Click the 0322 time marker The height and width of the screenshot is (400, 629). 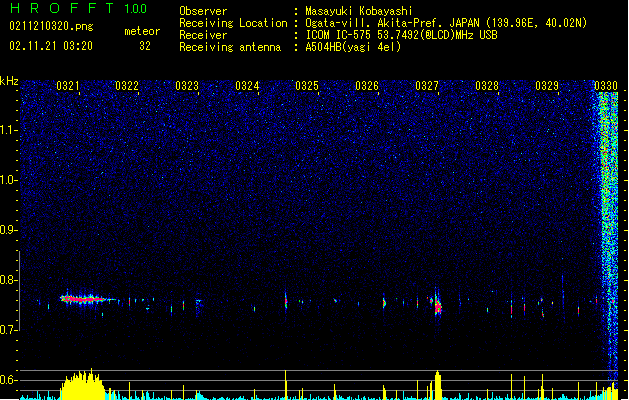click(x=127, y=86)
